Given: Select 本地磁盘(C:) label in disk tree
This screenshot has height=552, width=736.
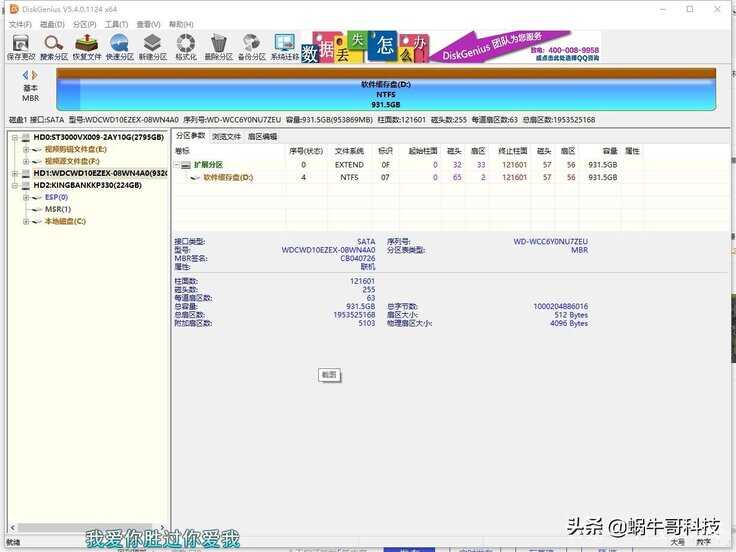Looking at the screenshot, I should click(x=65, y=222).
